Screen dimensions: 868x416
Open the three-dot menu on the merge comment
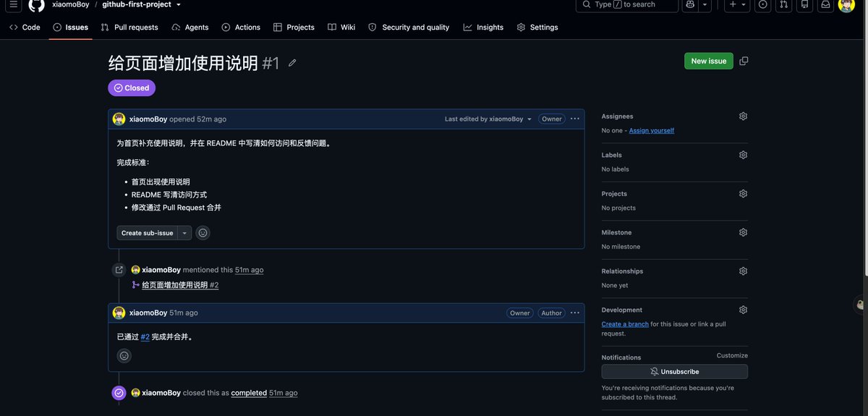575,313
